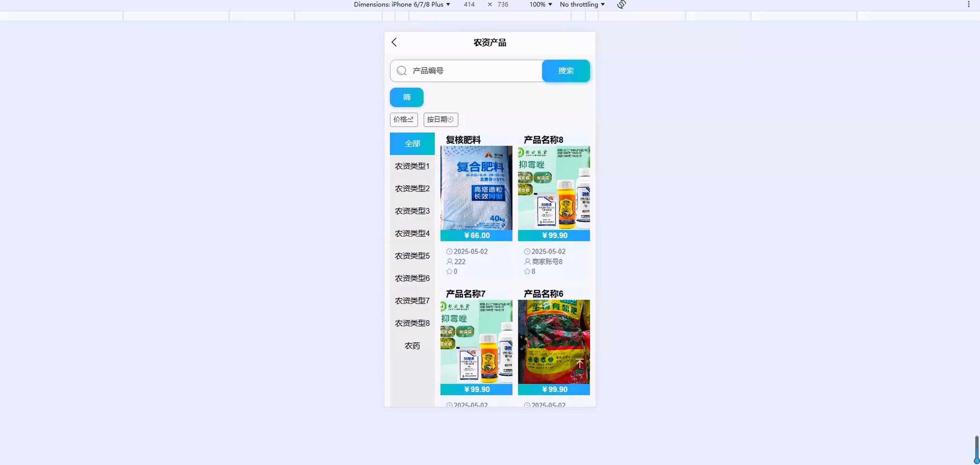
Task: Open the No throttling dropdown
Action: pos(582,4)
